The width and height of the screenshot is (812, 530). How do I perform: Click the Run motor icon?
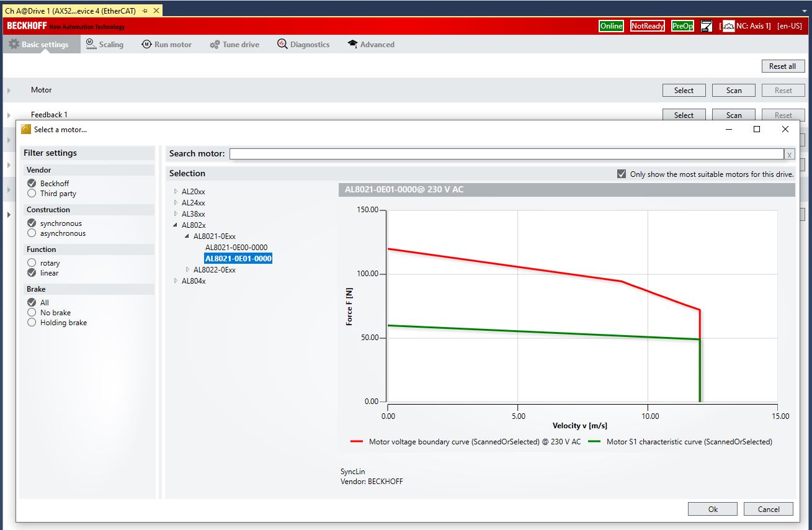[146, 45]
